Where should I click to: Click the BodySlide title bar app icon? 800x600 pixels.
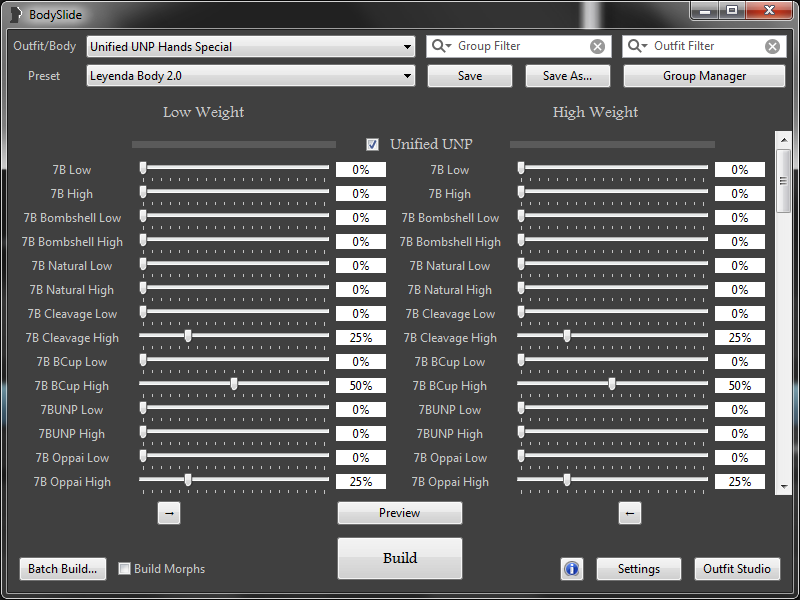(x=16, y=14)
